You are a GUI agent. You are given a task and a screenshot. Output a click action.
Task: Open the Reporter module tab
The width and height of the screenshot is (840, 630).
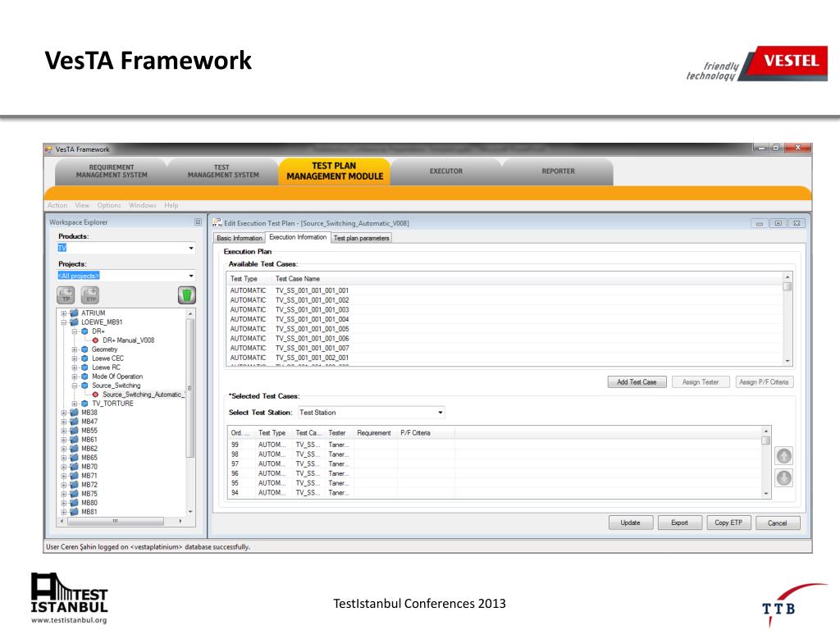[558, 171]
